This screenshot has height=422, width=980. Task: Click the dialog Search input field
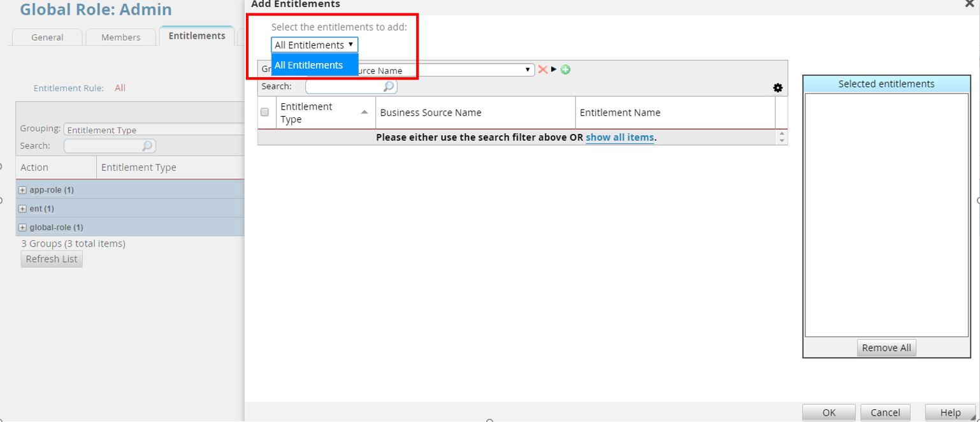point(351,86)
